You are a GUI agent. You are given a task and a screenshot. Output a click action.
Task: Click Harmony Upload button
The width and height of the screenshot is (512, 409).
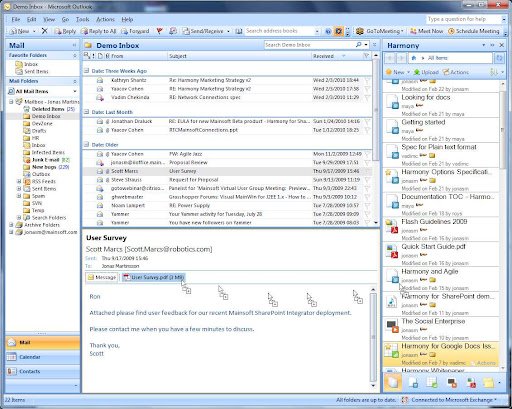click(426, 72)
